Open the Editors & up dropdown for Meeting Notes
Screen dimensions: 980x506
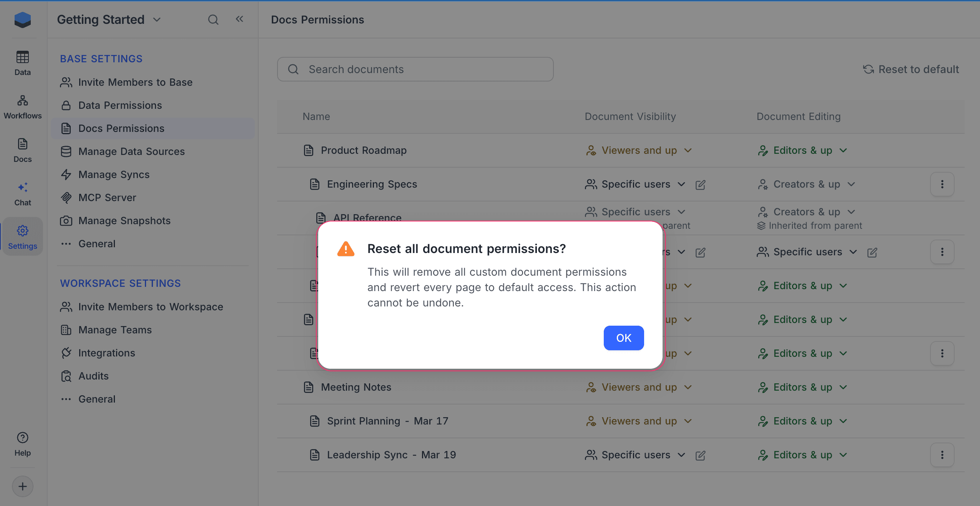coord(802,387)
